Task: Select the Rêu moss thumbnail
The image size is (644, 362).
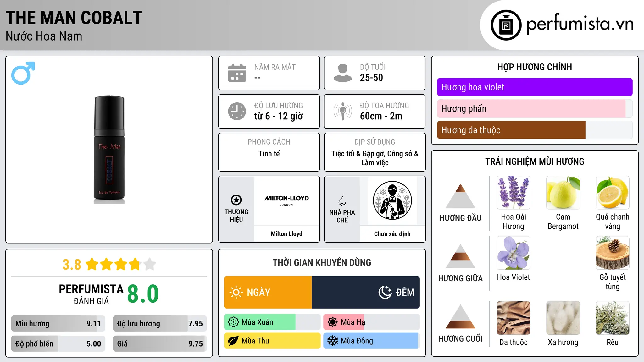Action: 613,318
